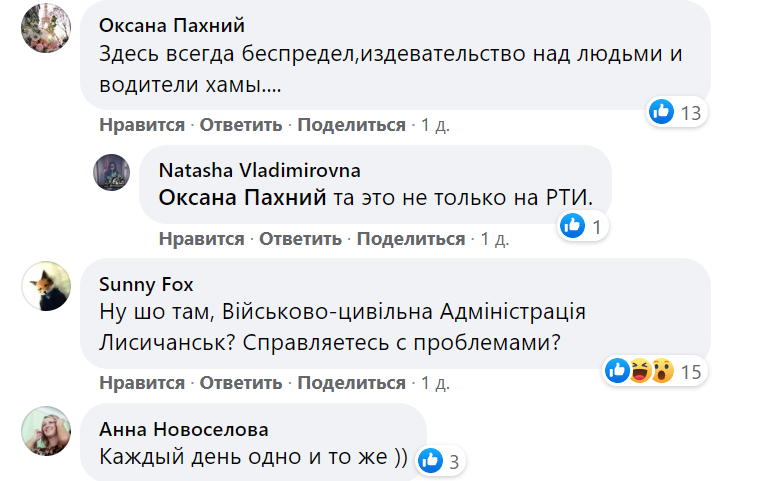Click Поделиться under Sunny Fox's comment
Image resolution: width=773 pixels, height=481 pixels.
(351, 383)
